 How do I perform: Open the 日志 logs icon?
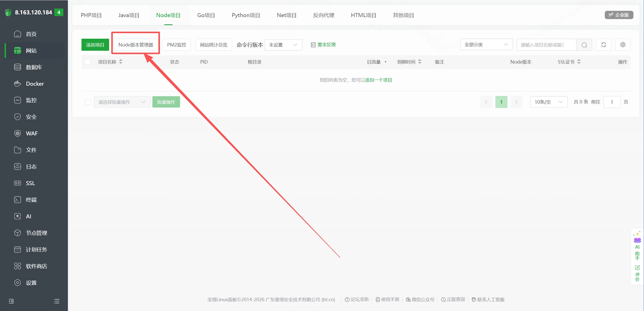pyautogui.click(x=17, y=167)
